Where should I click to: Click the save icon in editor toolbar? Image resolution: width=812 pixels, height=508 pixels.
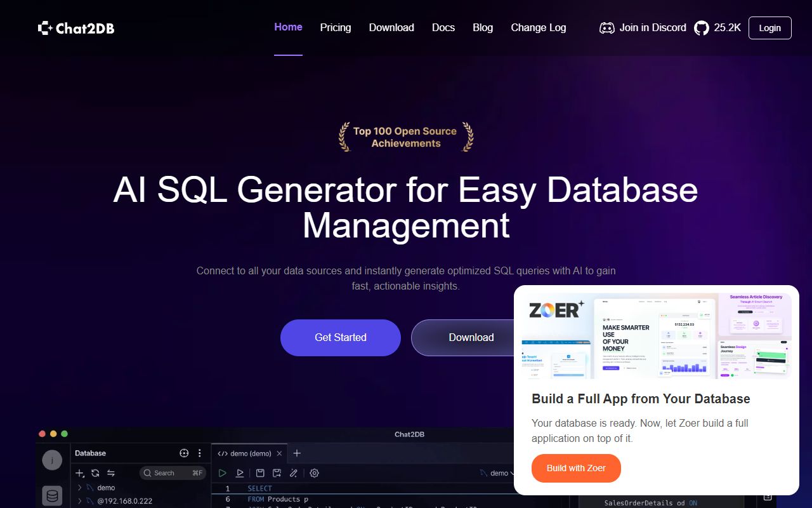tap(260, 473)
